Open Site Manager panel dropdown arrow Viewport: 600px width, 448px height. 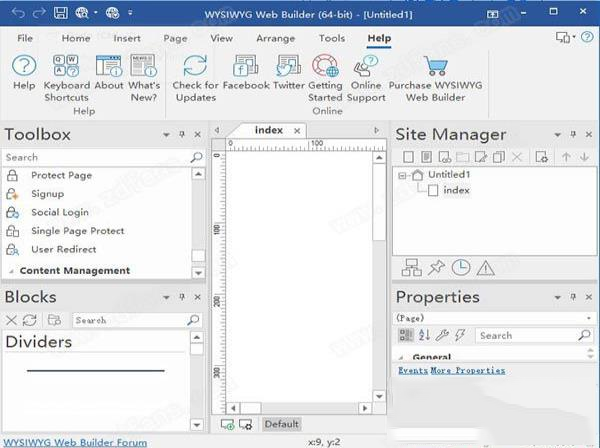(x=558, y=135)
